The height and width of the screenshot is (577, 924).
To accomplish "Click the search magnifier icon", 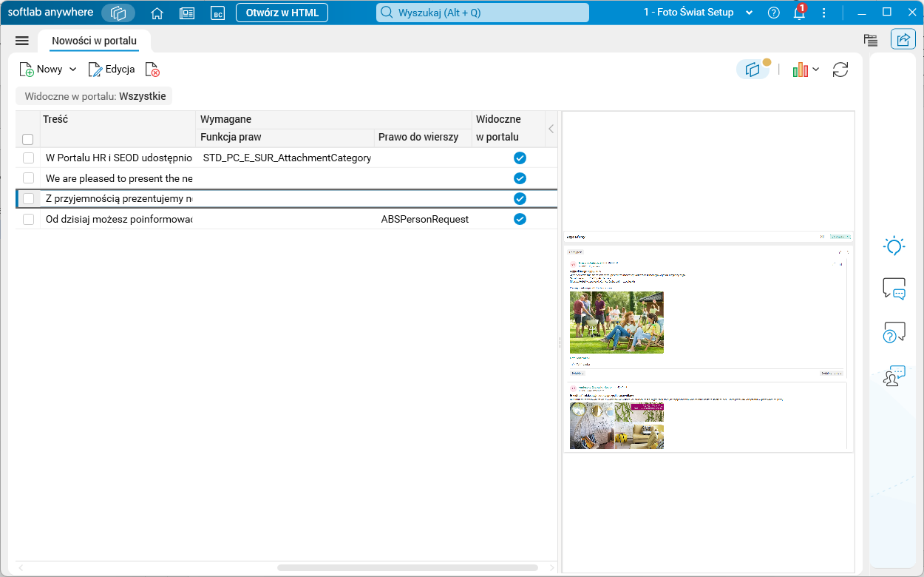I will [x=387, y=13].
